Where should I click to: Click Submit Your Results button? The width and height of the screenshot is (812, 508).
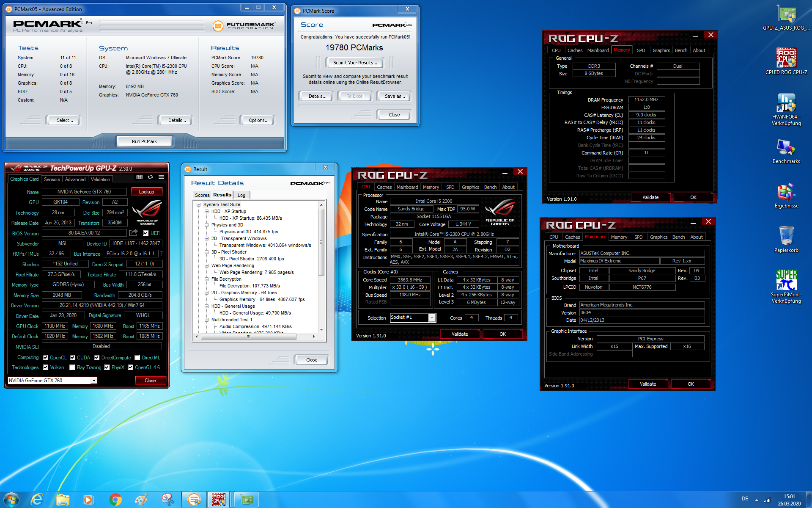[x=355, y=63]
